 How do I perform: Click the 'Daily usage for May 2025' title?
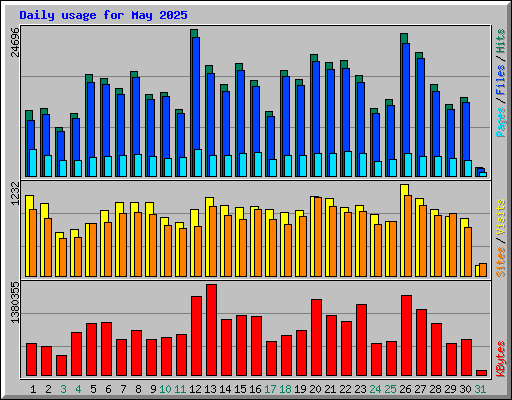click(x=103, y=15)
